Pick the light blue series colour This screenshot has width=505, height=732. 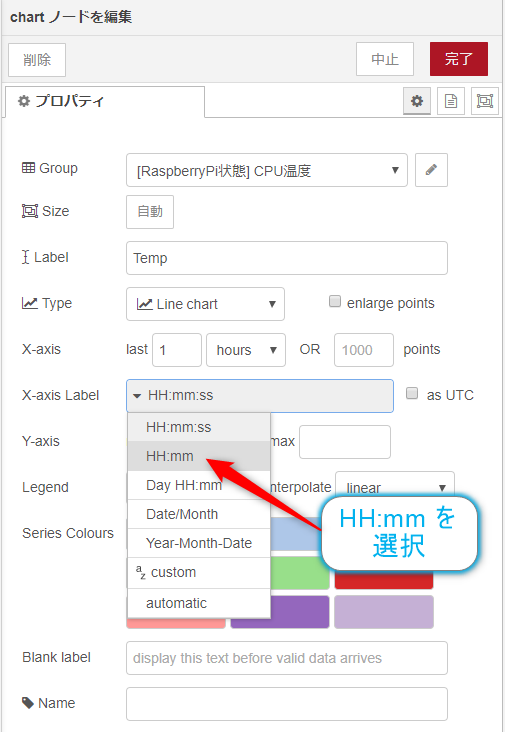tap(295, 534)
